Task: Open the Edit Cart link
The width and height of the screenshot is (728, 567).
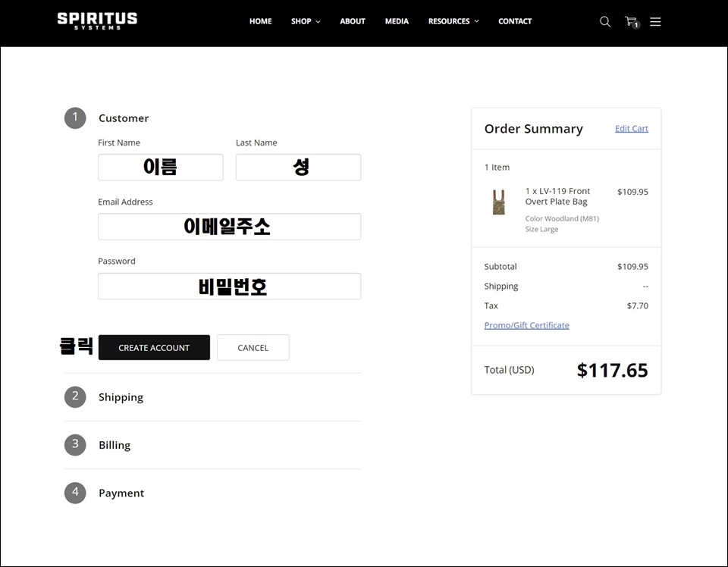Action: (632, 129)
